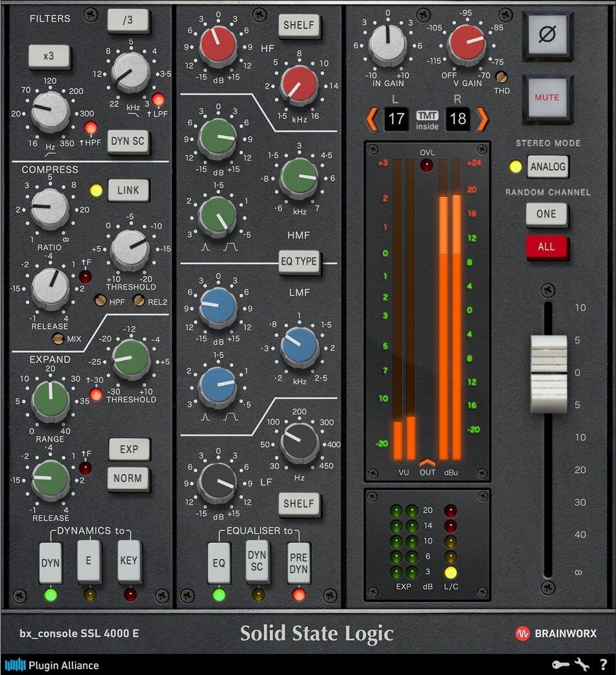The height and width of the screenshot is (675, 616).
Task: Click the LMF Q bandwidth knob
Action: [218, 385]
